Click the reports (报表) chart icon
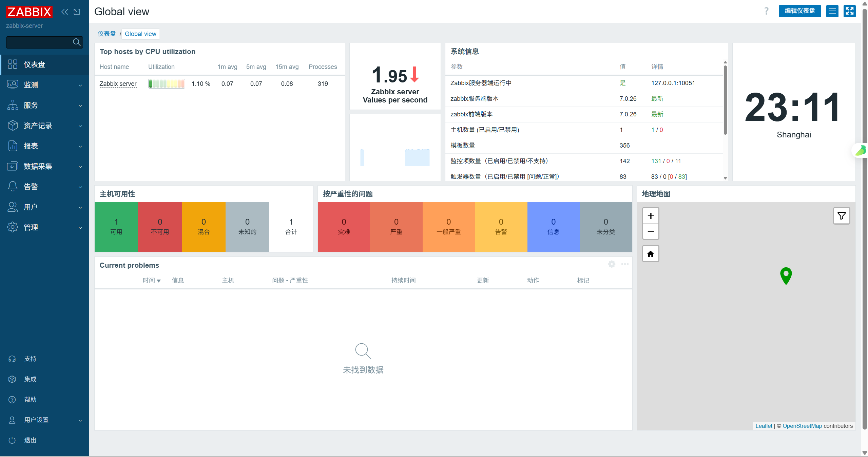Image resolution: width=868 pixels, height=457 pixels. click(x=13, y=146)
